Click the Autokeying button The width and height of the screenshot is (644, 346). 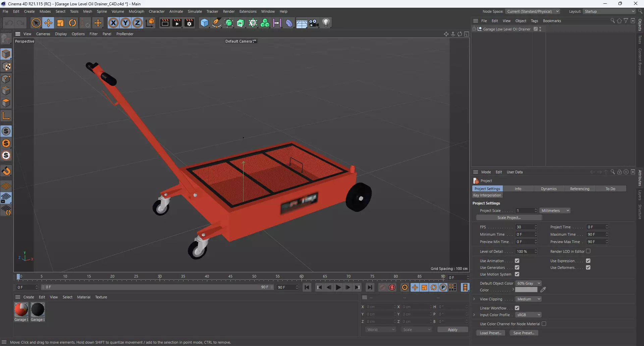(x=392, y=287)
